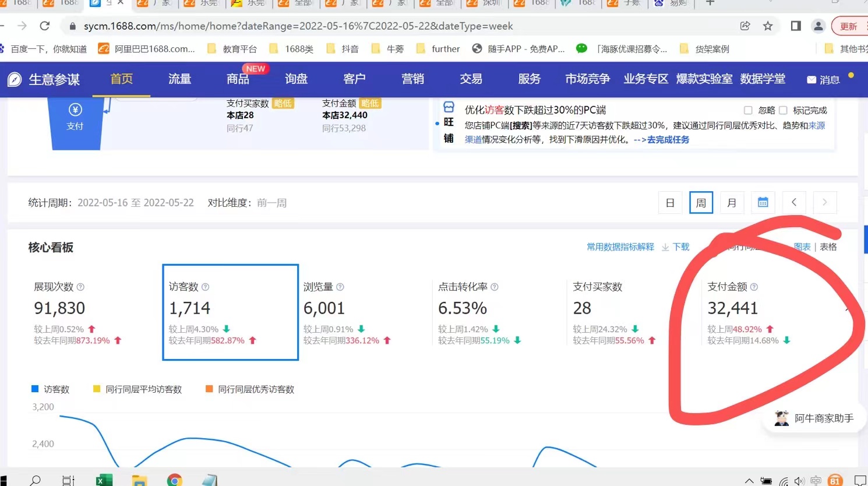
Task: Tick the 标记完成 checkbox
Action: pyautogui.click(x=783, y=110)
